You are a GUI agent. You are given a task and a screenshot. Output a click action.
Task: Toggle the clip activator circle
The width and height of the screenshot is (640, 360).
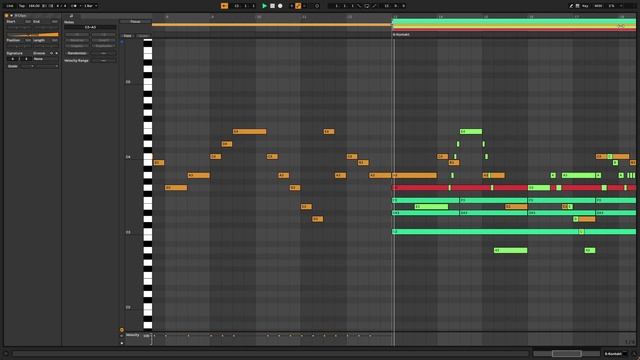tap(7, 16)
